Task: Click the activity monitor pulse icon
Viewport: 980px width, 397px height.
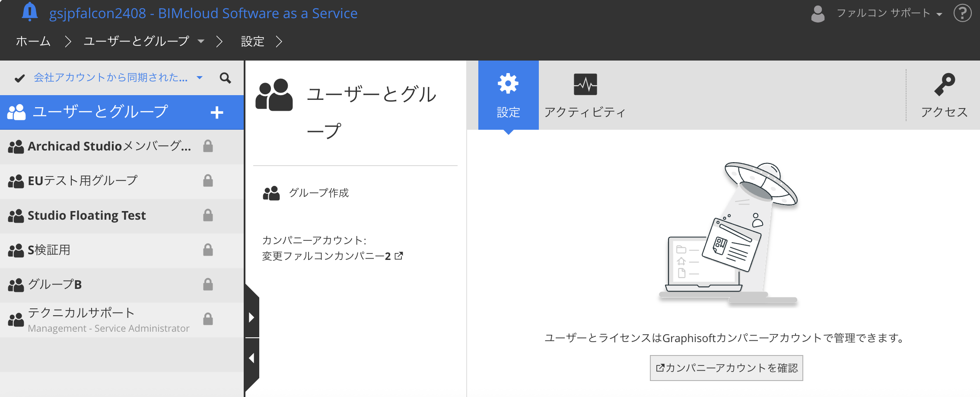Action: click(x=585, y=84)
